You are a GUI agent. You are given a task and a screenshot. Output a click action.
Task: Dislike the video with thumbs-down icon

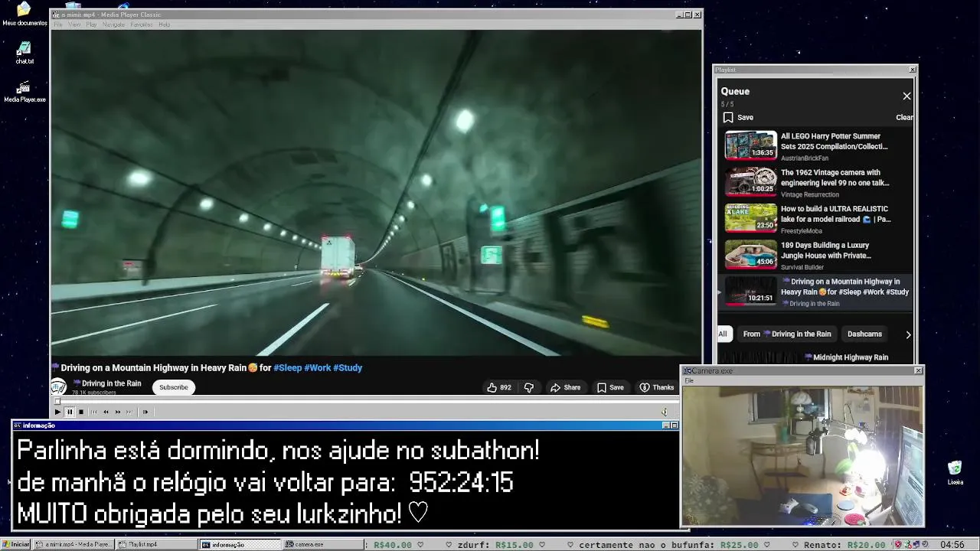point(528,387)
